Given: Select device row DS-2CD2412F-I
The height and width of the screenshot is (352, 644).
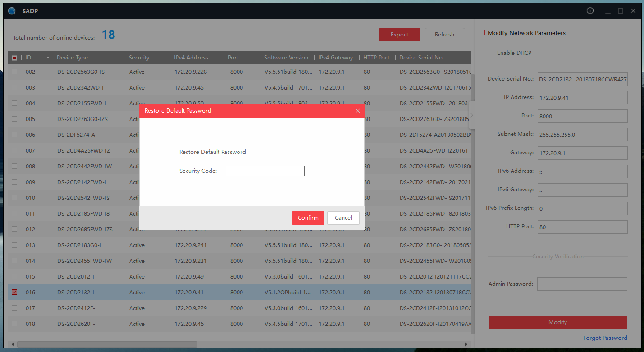Looking at the screenshot, I should 239,308.
